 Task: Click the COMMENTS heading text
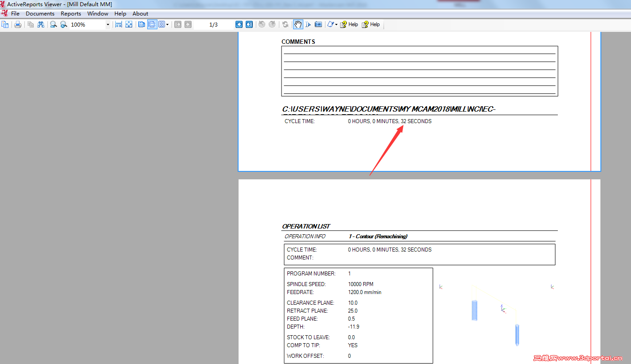tap(298, 42)
